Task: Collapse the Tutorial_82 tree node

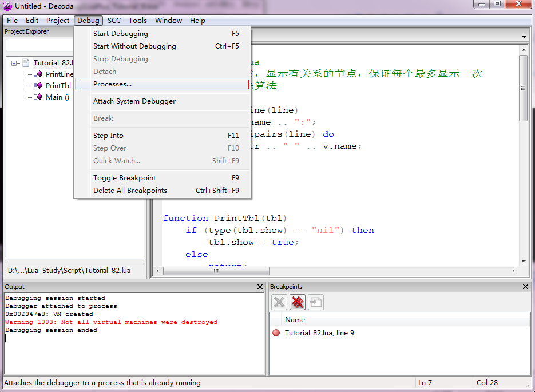Action: coord(14,63)
